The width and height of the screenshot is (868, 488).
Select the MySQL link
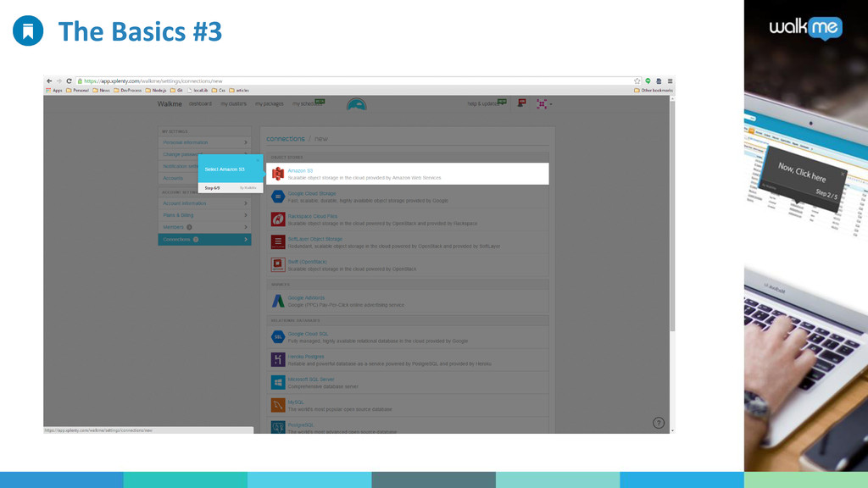[296, 402]
